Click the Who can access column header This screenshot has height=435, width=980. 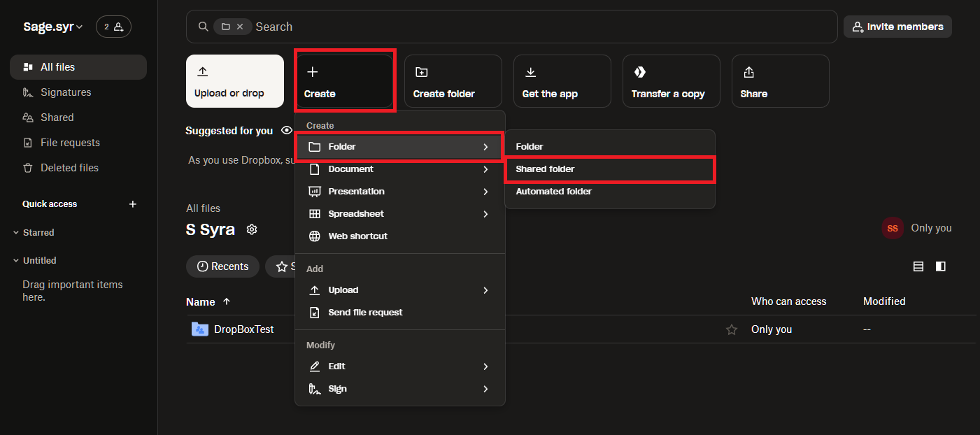pyautogui.click(x=789, y=301)
